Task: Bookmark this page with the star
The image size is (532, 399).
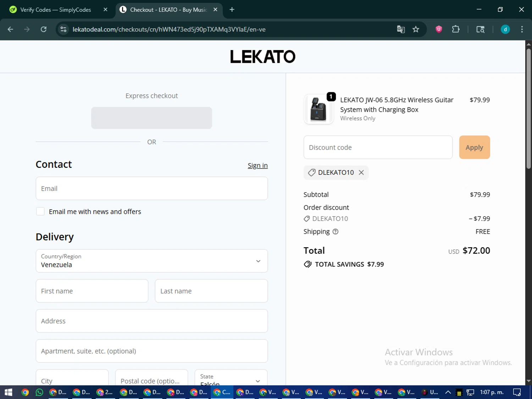Action: click(416, 29)
